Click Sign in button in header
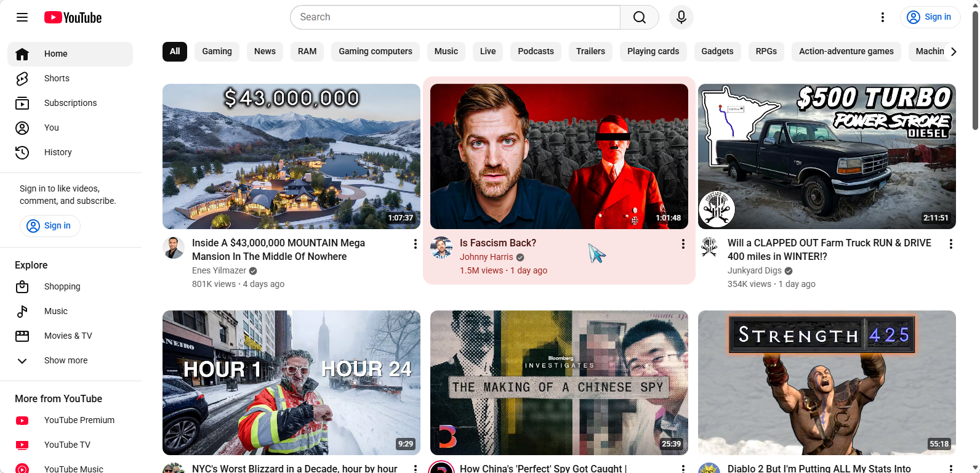Image resolution: width=980 pixels, height=473 pixels. tap(930, 17)
